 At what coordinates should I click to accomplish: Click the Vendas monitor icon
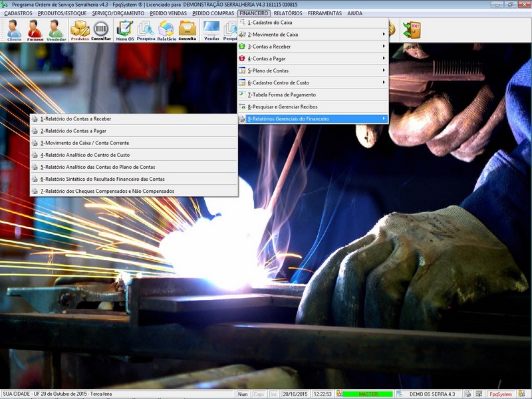(x=211, y=30)
